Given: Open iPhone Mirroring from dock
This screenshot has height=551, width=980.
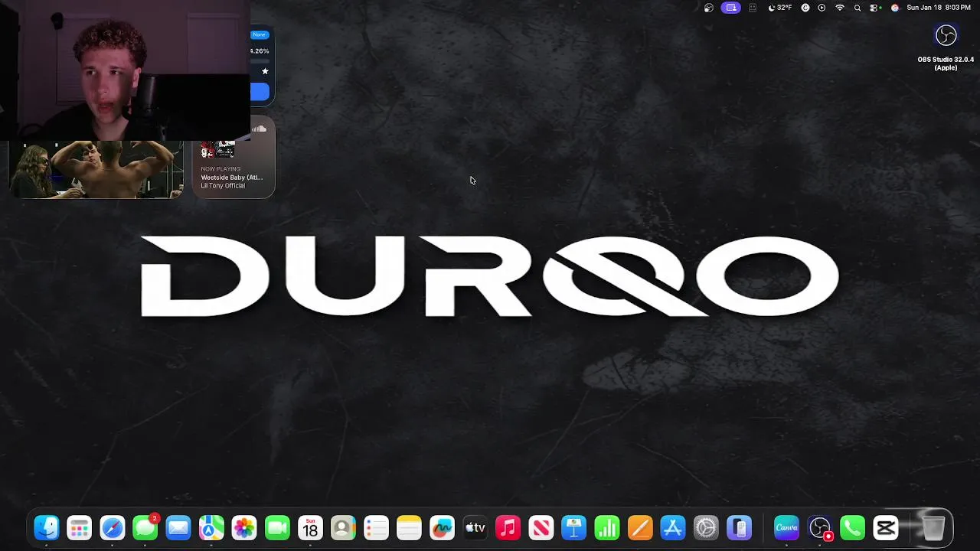Looking at the screenshot, I should tap(738, 528).
